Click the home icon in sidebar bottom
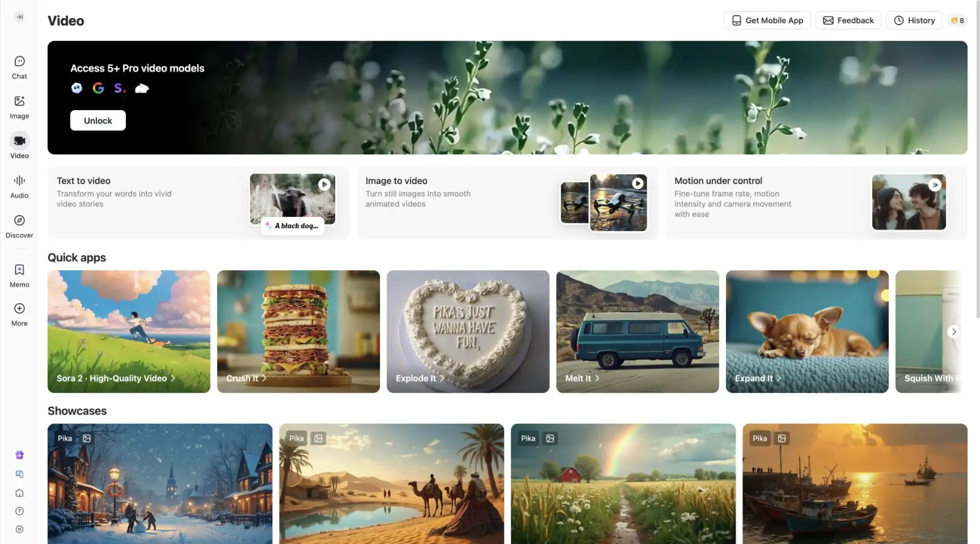 pyautogui.click(x=20, y=493)
